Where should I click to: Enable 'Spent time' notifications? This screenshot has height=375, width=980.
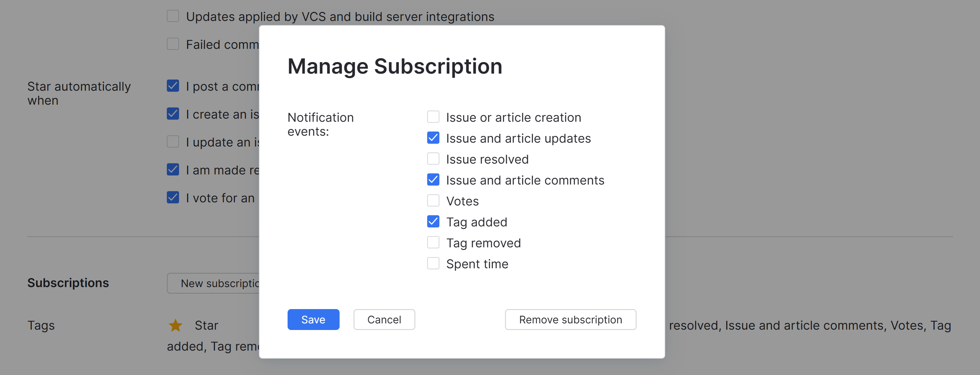(433, 263)
